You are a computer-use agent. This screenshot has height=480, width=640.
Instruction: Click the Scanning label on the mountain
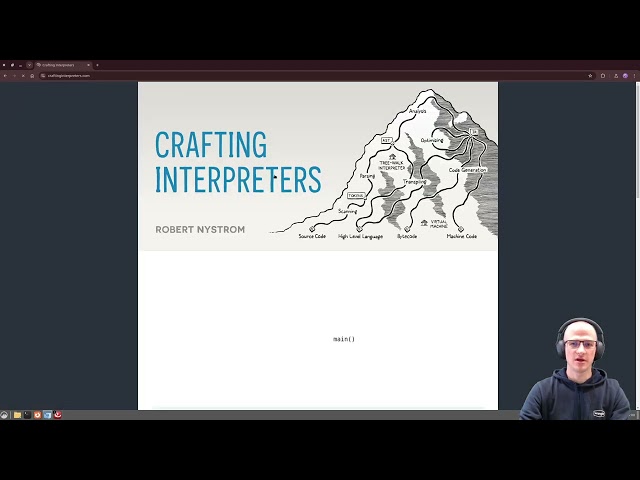click(x=348, y=211)
